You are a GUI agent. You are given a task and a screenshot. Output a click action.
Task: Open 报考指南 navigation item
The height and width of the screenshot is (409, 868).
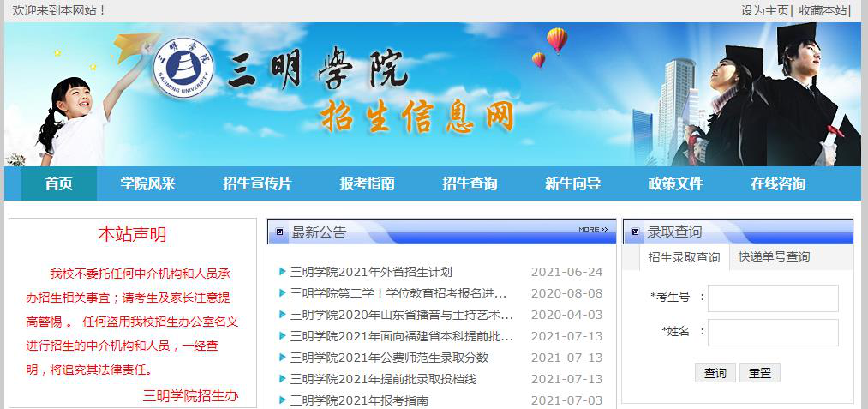click(x=367, y=183)
